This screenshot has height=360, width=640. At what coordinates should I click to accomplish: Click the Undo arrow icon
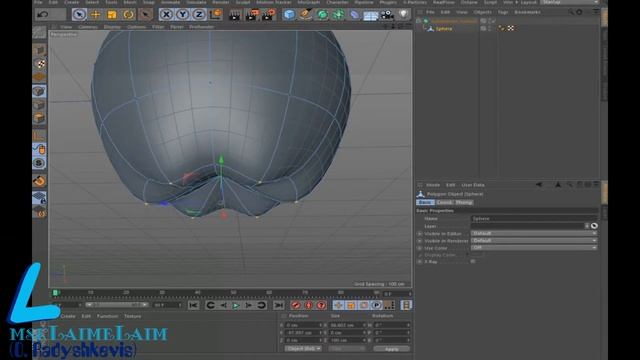point(42,15)
